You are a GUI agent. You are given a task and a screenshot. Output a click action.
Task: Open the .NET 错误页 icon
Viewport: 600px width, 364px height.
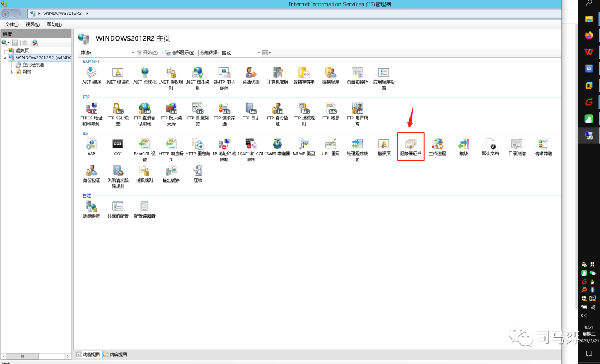[x=118, y=75]
